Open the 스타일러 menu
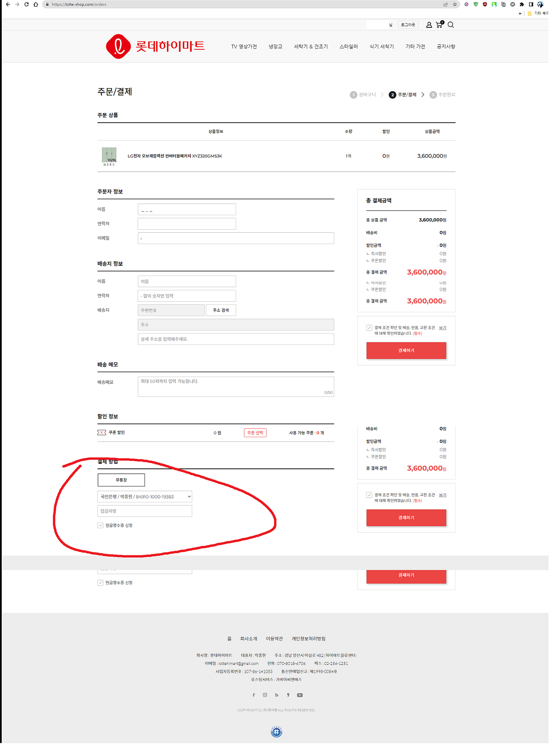 349,47
